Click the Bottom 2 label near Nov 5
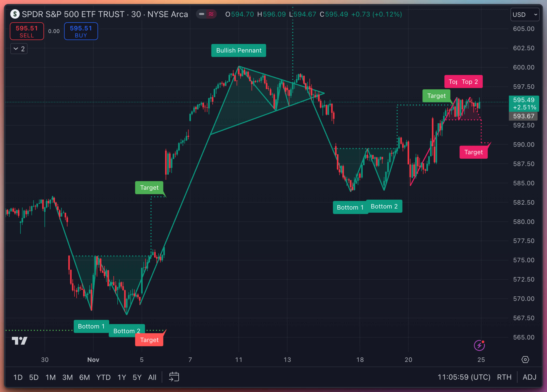Screen dimensions: 547x392 [x=127, y=331]
